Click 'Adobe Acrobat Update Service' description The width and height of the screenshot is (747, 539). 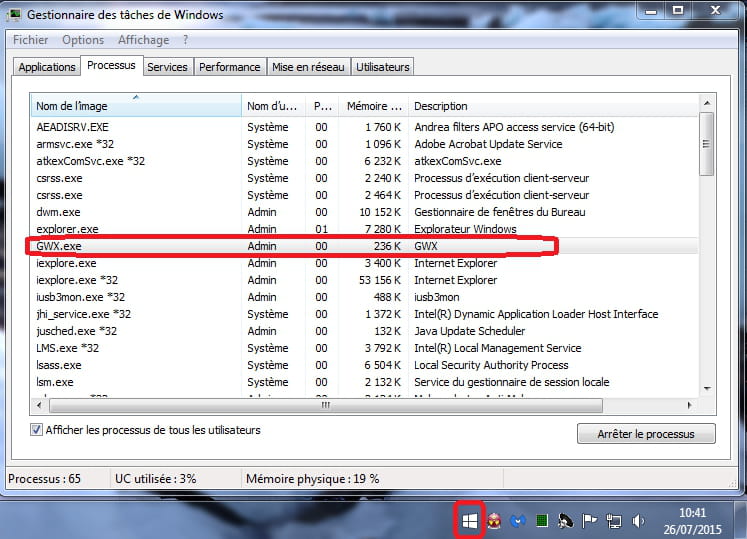[x=488, y=144]
